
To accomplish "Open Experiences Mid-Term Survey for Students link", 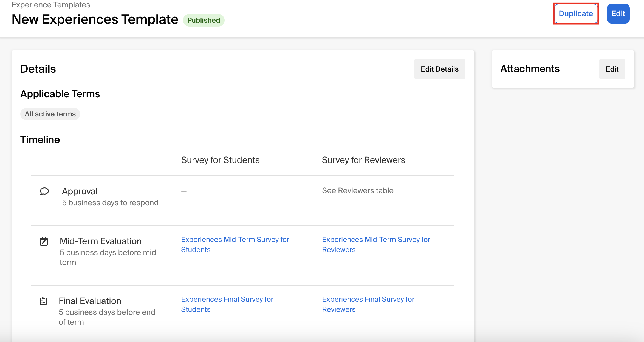I will pos(235,244).
